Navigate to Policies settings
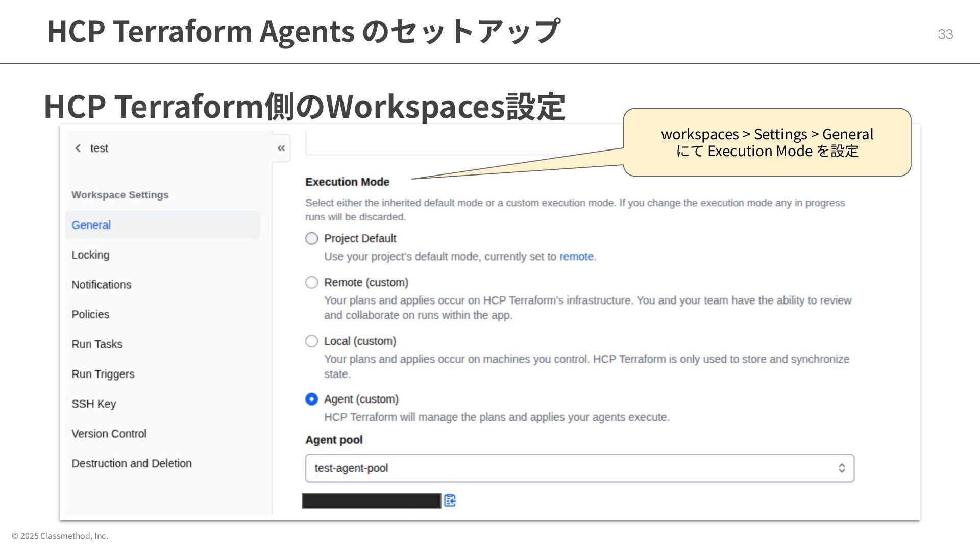The height and width of the screenshot is (551, 980). 90,314
